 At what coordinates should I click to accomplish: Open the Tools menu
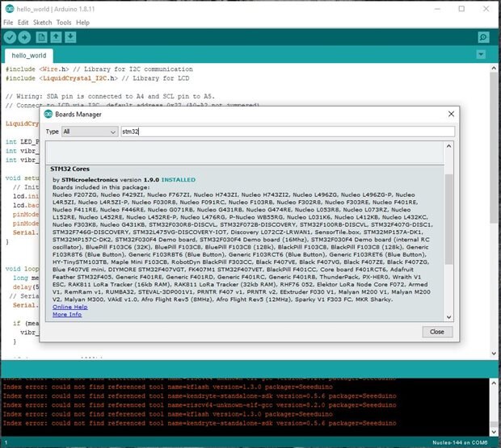pos(64,23)
